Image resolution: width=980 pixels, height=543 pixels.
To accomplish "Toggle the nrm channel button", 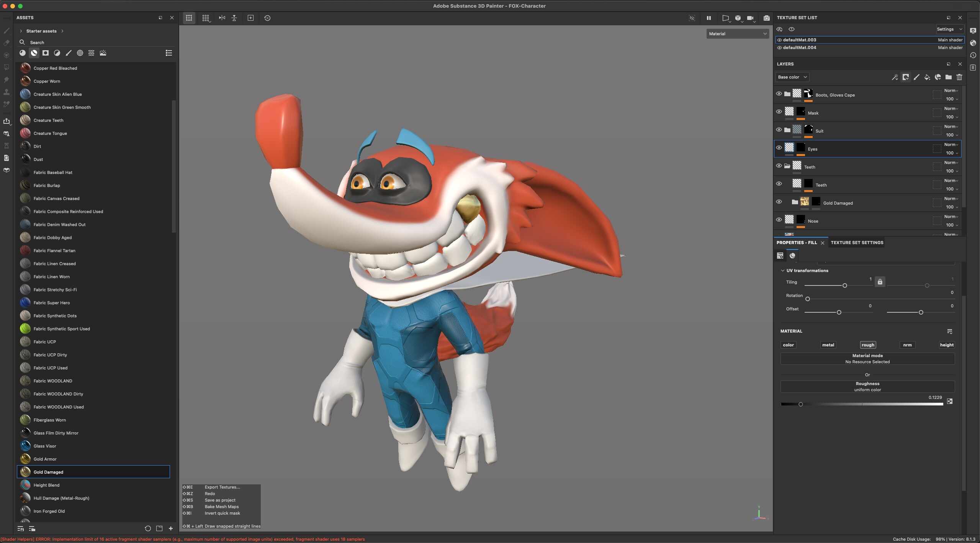I will [x=907, y=345].
